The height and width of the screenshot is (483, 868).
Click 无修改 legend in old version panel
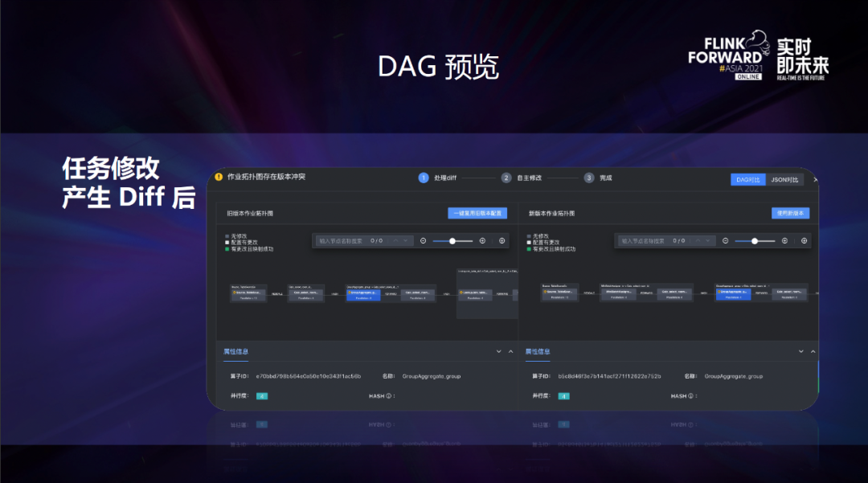click(x=235, y=236)
